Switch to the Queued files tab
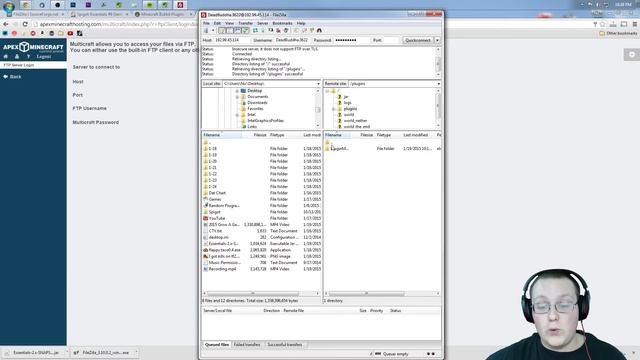 tap(217, 345)
